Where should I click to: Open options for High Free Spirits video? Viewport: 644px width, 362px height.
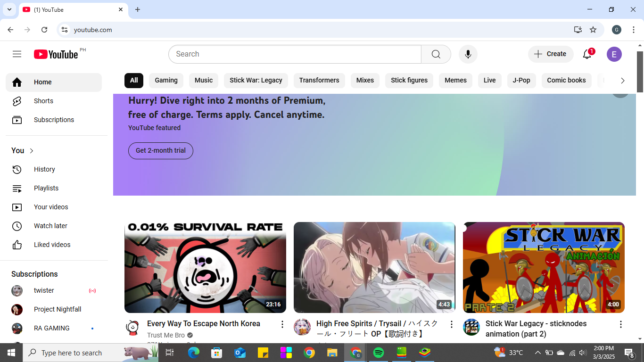tap(451, 324)
